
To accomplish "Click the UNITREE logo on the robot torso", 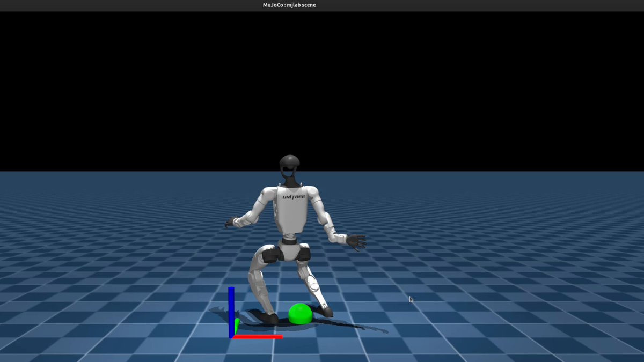I will pos(294,197).
